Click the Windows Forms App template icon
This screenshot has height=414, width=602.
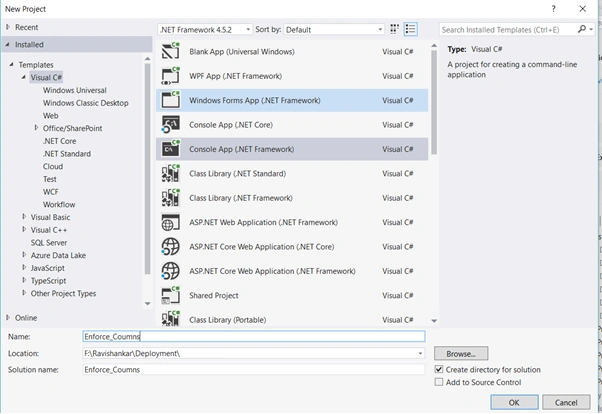point(170,100)
